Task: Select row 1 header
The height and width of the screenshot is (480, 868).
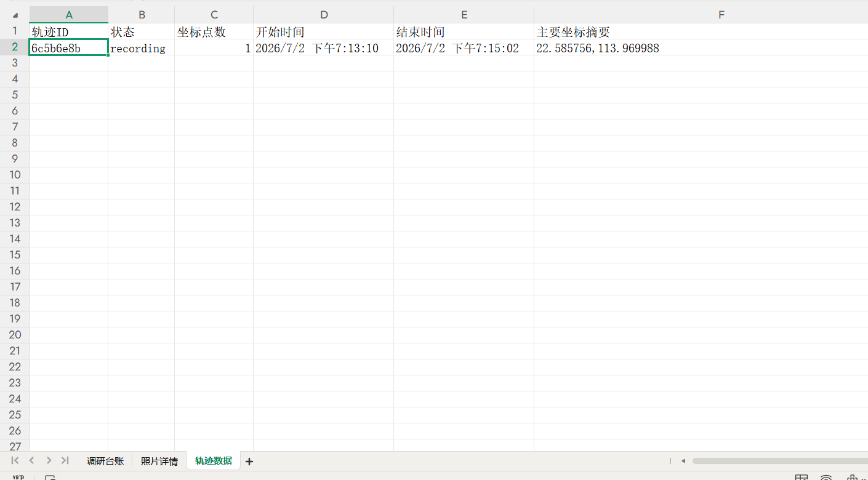Action: click(15, 31)
